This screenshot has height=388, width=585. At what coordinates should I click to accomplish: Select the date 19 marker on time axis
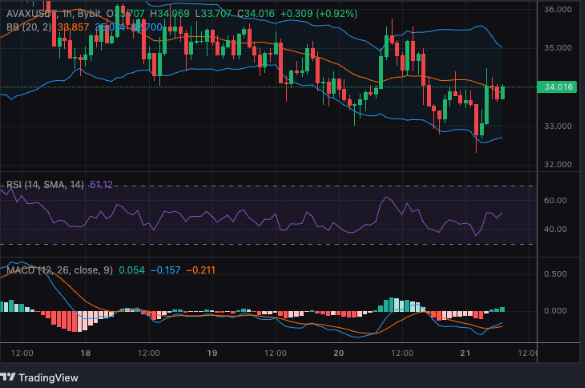pos(212,353)
